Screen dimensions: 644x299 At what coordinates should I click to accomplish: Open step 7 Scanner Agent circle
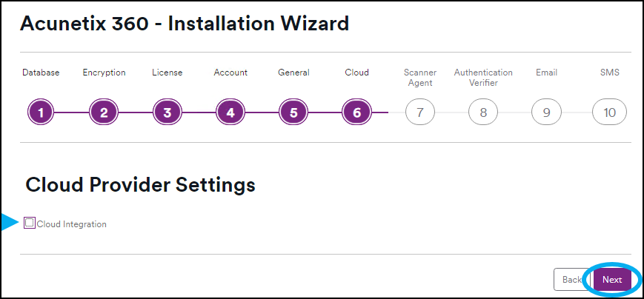pos(419,112)
